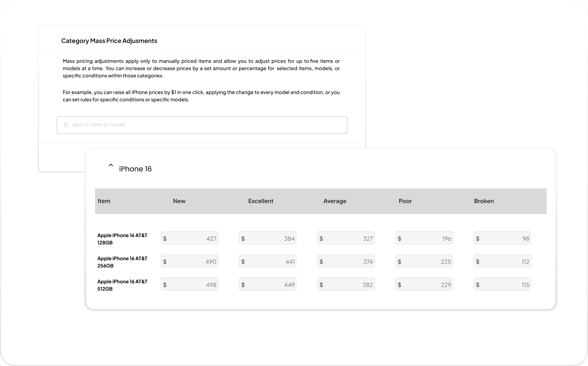Click the Category Mass Price Adjusments heading
Viewport: 588px width, 366px height.
tap(109, 41)
